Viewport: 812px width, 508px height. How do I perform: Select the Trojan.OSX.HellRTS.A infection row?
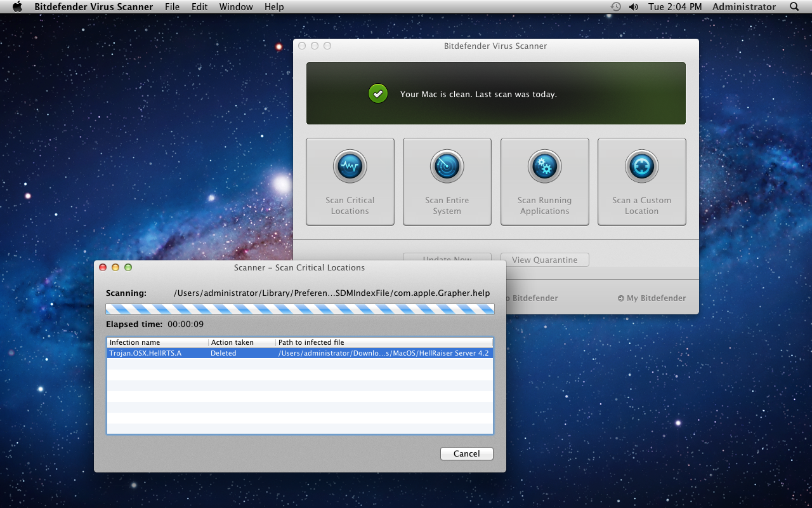click(x=300, y=353)
